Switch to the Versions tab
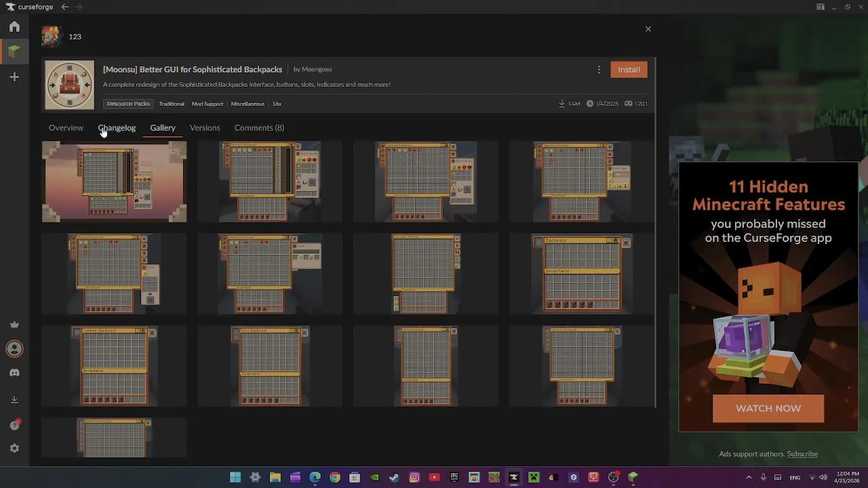 tap(205, 128)
